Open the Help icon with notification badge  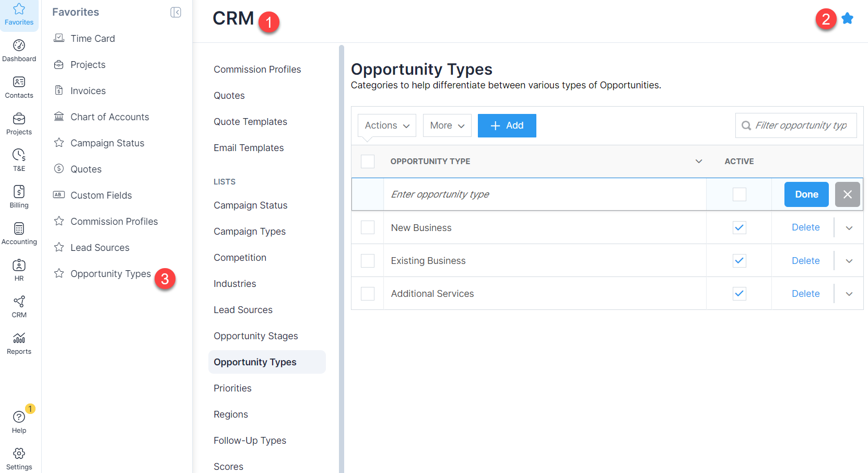click(x=19, y=421)
